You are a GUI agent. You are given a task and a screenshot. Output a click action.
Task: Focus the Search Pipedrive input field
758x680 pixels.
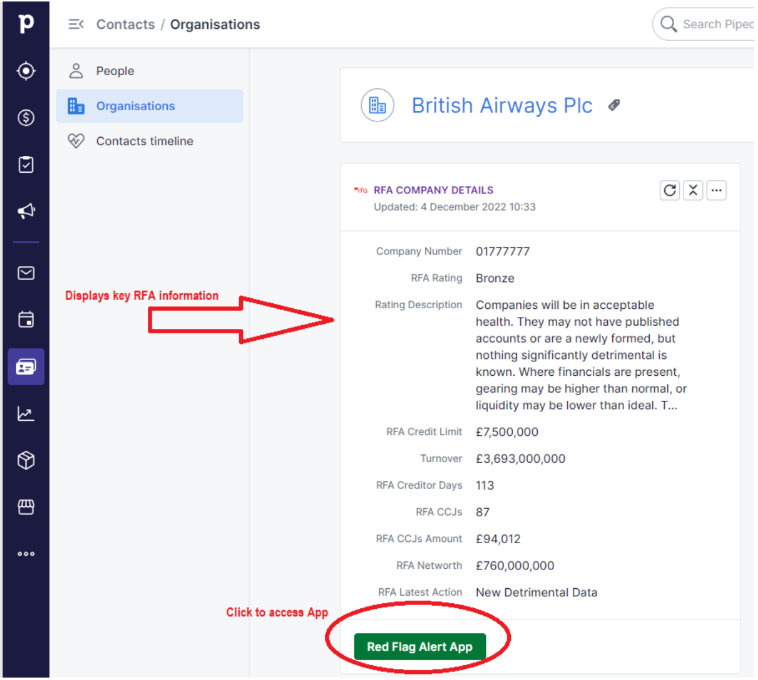(706, 24)
